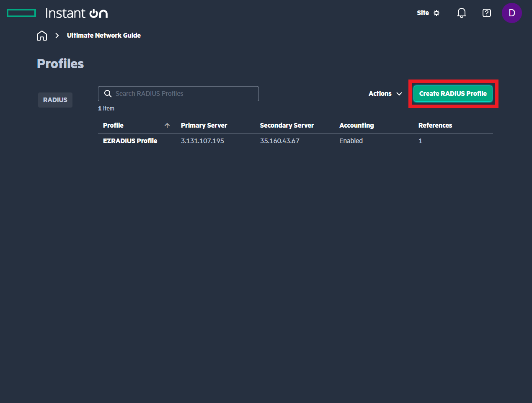Click the 1 item count label

[x=106, y=108]
